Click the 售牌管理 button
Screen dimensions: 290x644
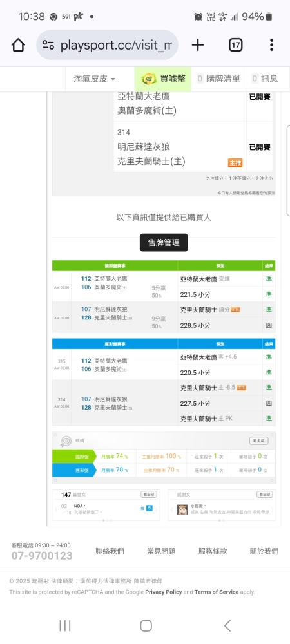point(164,243)
